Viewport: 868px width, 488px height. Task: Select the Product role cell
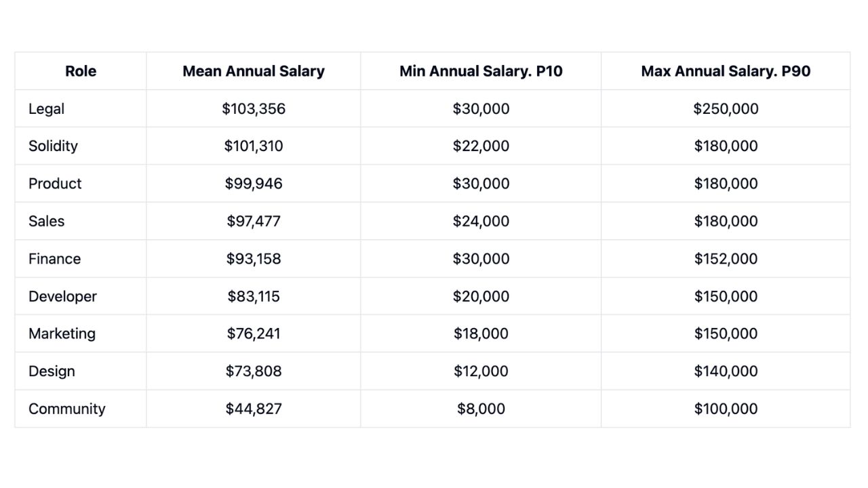55,184
